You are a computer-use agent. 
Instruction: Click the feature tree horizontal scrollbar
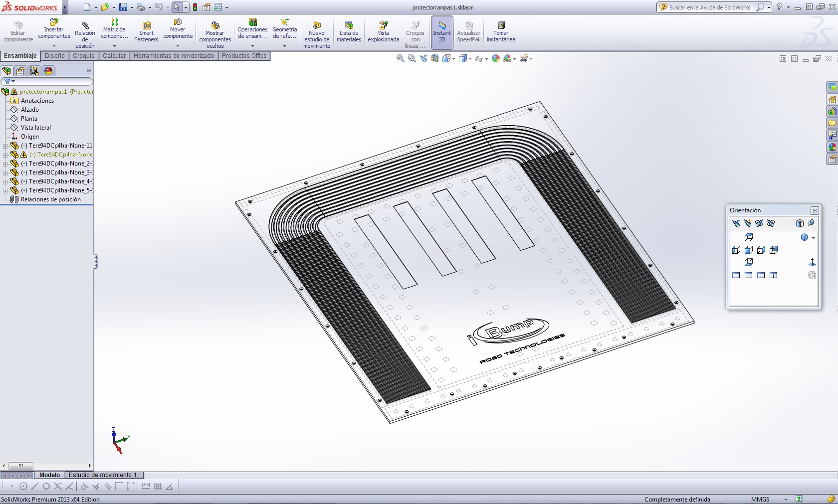tap(47, 466)
